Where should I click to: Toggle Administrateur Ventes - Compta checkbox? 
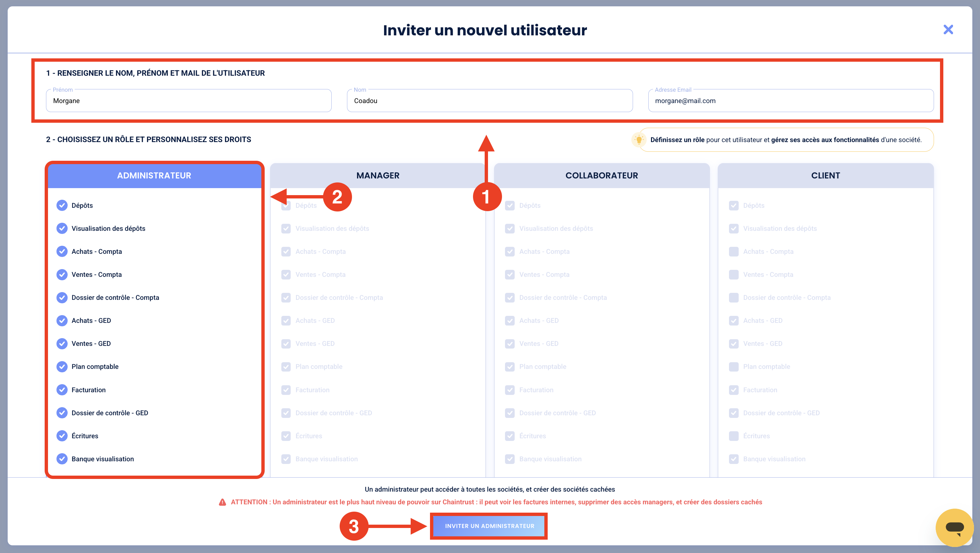[x=62, y=275]
